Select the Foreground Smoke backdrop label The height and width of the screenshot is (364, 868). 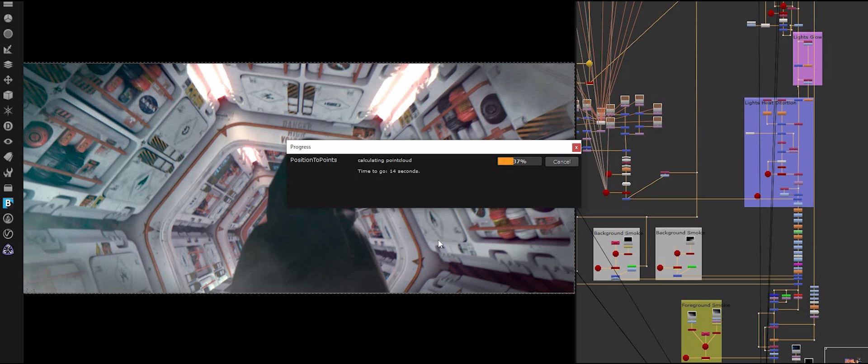705,305
